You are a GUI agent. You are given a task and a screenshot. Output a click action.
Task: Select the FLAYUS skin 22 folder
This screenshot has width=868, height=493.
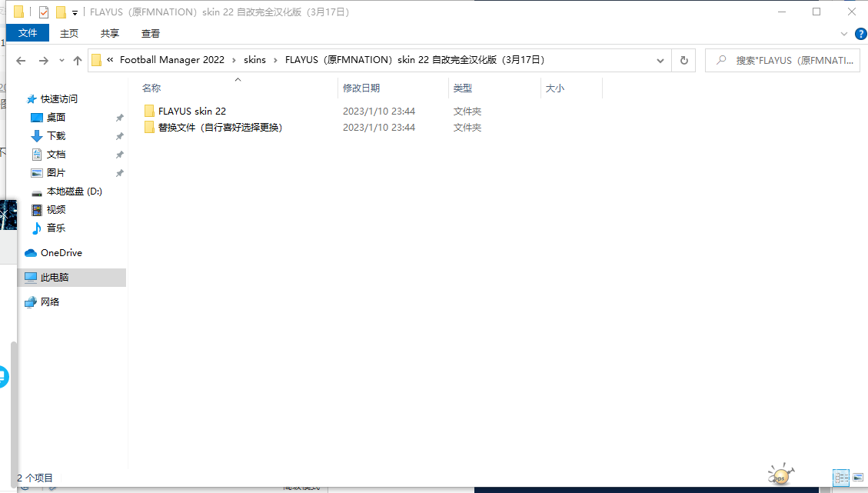[x=192, y=112]
